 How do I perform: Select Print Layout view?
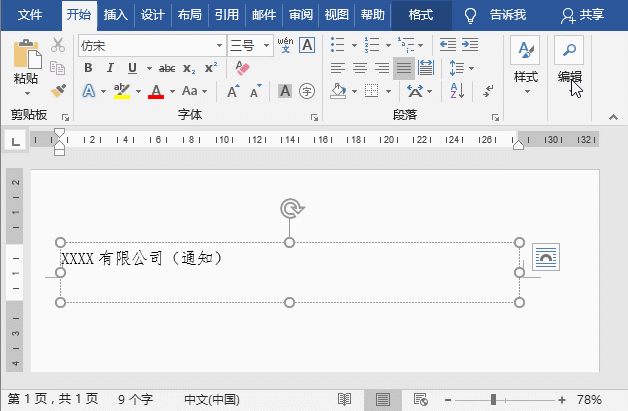[382, 399]
